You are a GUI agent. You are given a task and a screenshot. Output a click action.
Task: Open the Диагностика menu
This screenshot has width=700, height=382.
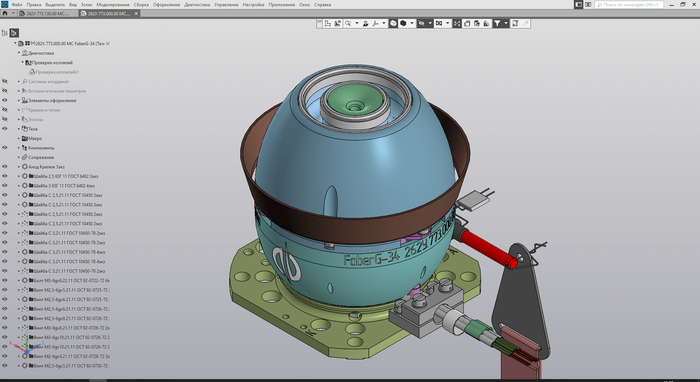pos(197,4)
